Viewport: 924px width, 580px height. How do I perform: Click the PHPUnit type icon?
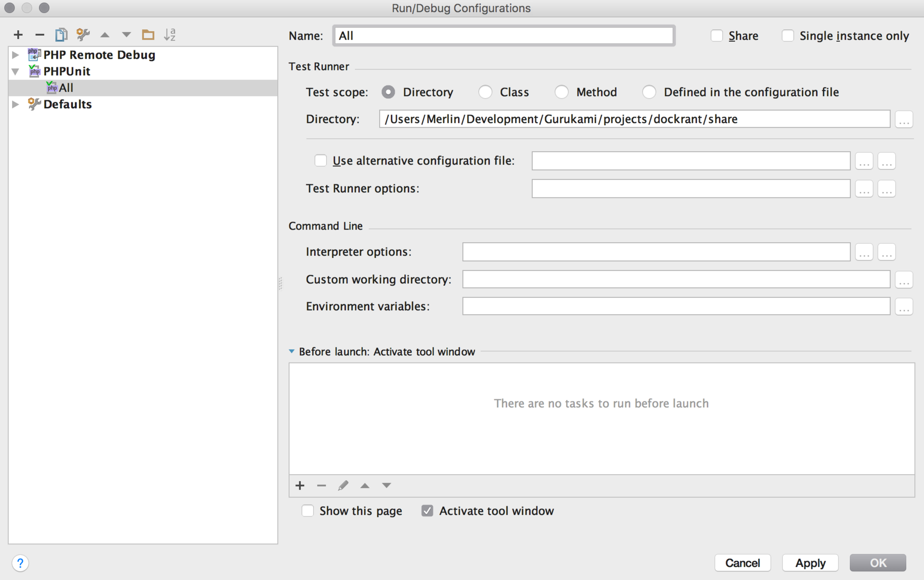(x=34, y=71)
